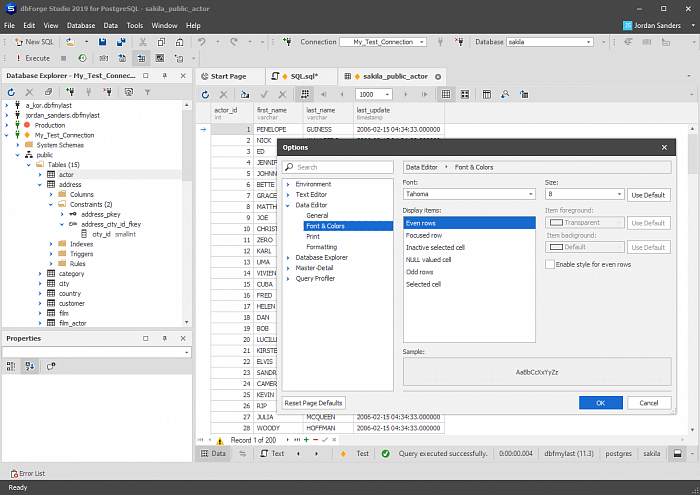The image size is (700, 495).
Task: Click the plus icon to append record
Action: click(x=306, y=440)
